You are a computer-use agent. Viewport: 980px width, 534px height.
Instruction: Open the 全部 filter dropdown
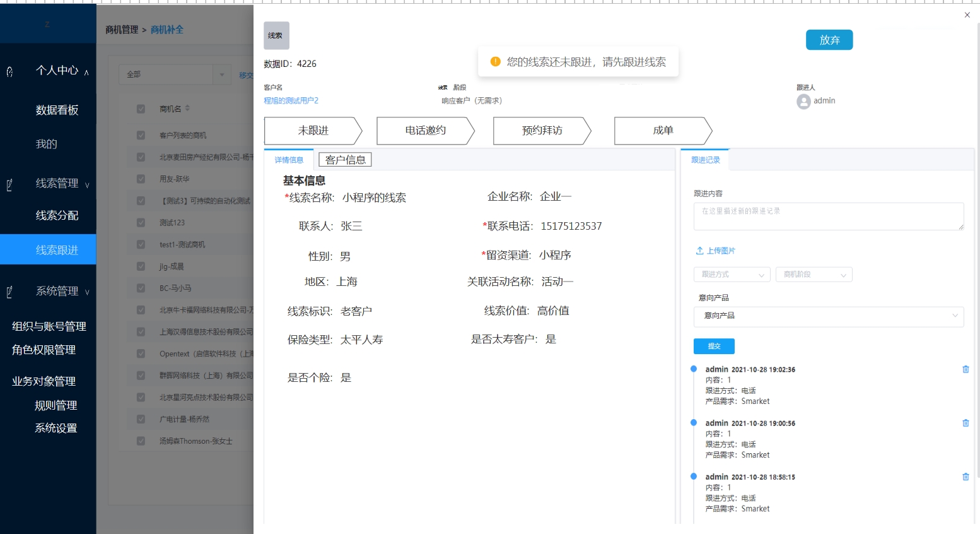pyautogui.click(x=173, y=74)
